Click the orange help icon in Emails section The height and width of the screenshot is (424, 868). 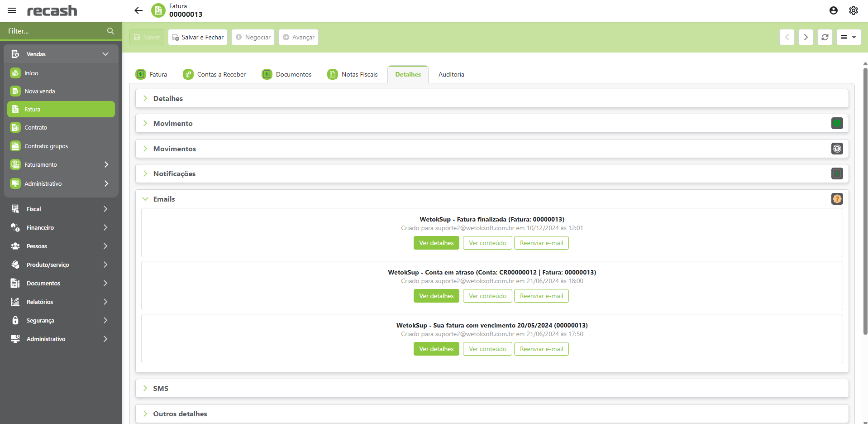pyautogui.click(x=837, y=199)
